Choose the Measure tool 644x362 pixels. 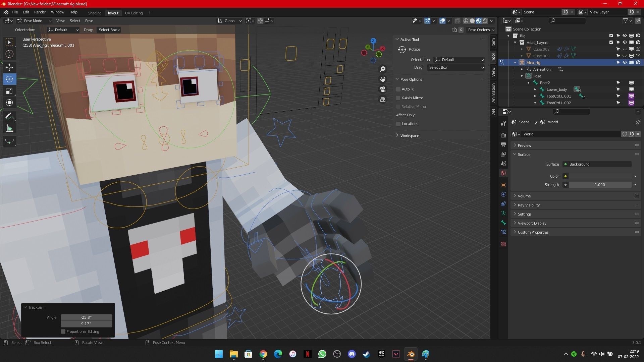pyautogui.click(x=9, y=128)
